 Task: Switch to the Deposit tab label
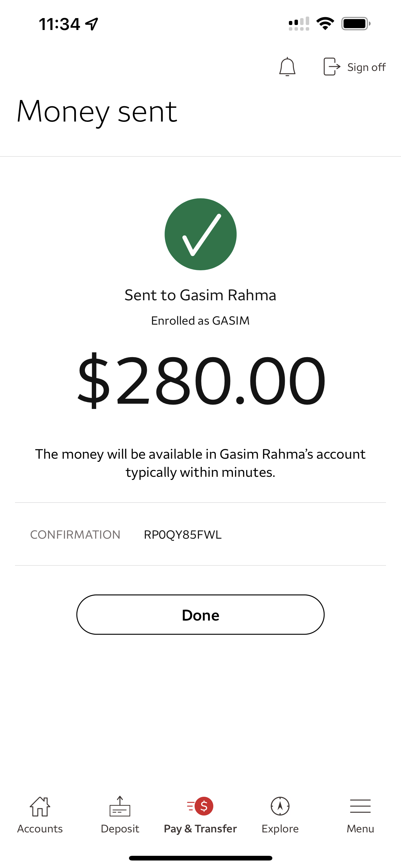click(120, 829)
